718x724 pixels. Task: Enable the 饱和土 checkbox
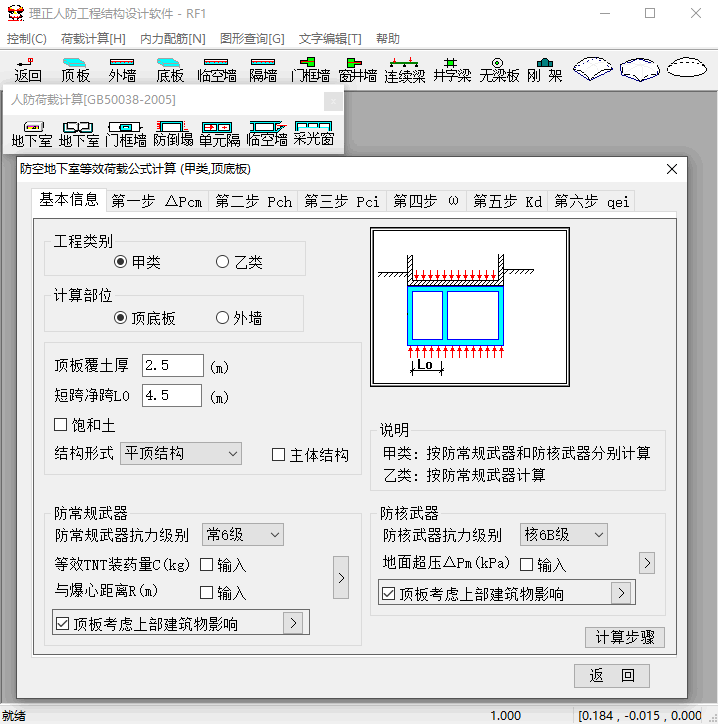(62, 425)
